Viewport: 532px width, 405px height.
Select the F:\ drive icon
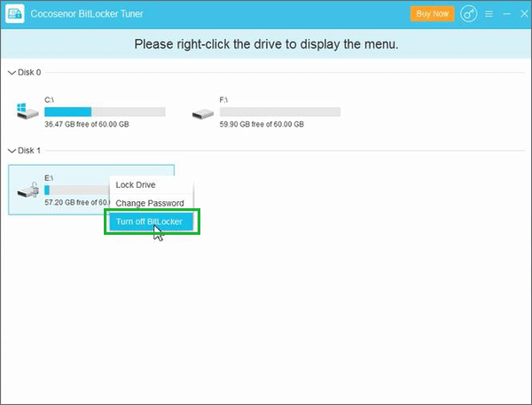[x=202, y=113]
